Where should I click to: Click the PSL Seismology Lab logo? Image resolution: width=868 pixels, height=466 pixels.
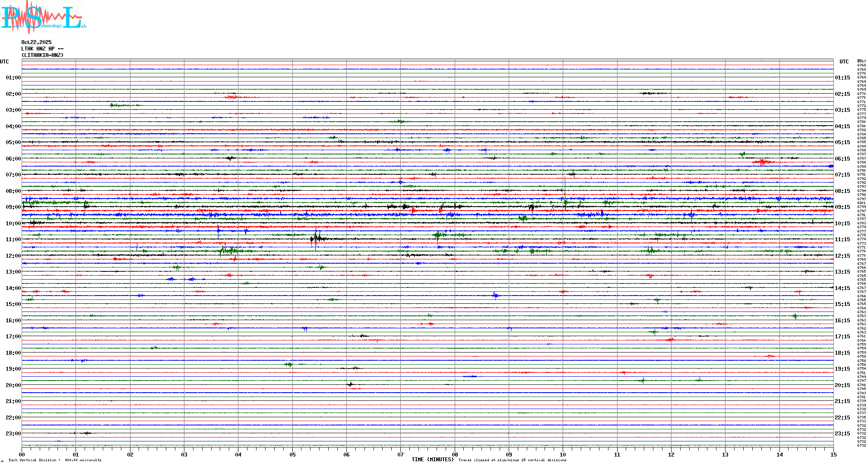pos(43,17)
